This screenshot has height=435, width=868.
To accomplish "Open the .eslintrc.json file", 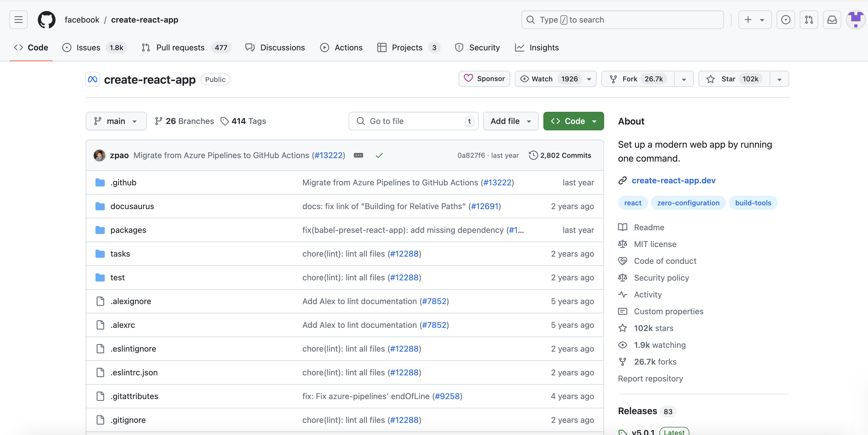I will point(134,373).
